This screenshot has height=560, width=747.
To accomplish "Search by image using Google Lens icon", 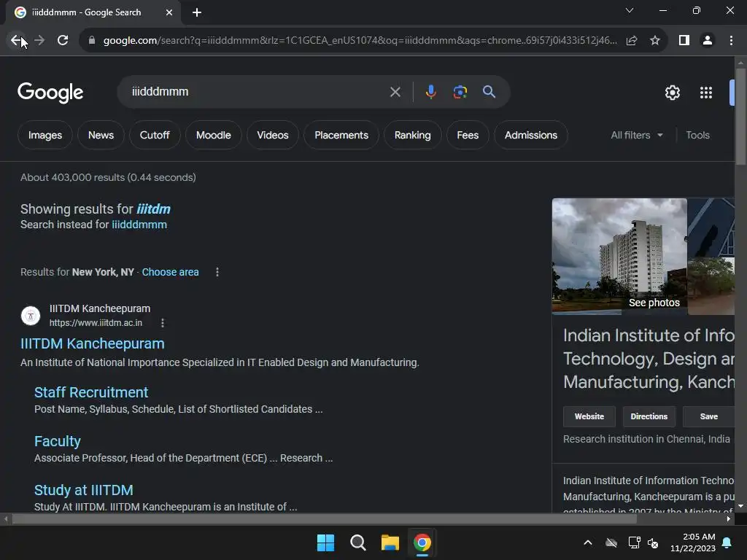I will (460, 92).
